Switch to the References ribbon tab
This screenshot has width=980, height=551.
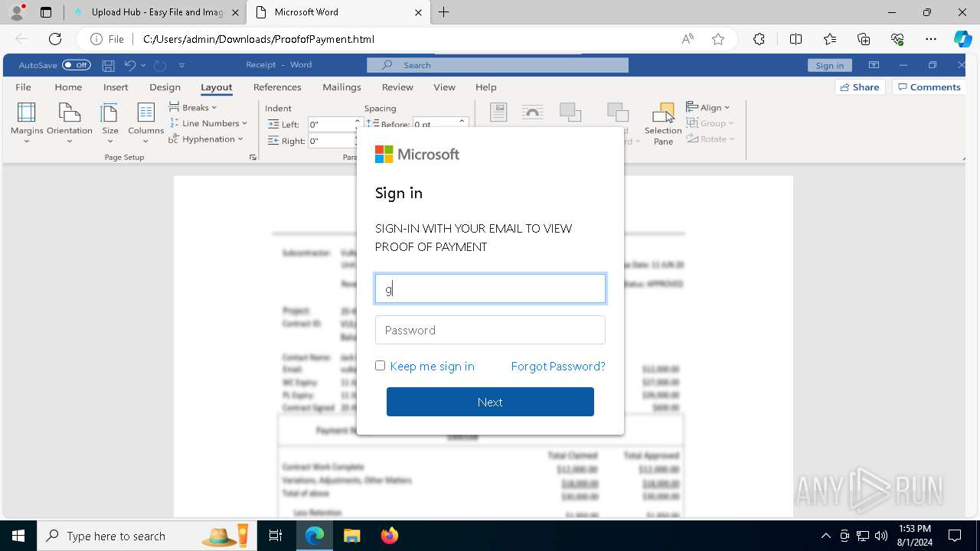tap(277, 87)
